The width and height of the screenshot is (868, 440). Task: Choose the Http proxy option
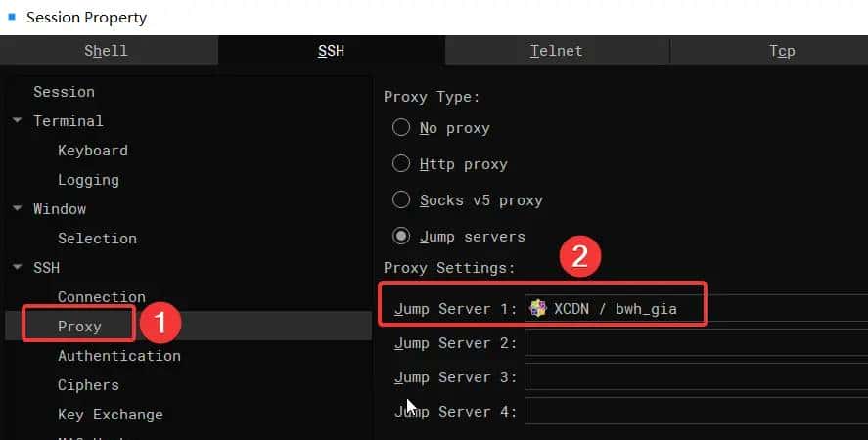tap(401, 164)
